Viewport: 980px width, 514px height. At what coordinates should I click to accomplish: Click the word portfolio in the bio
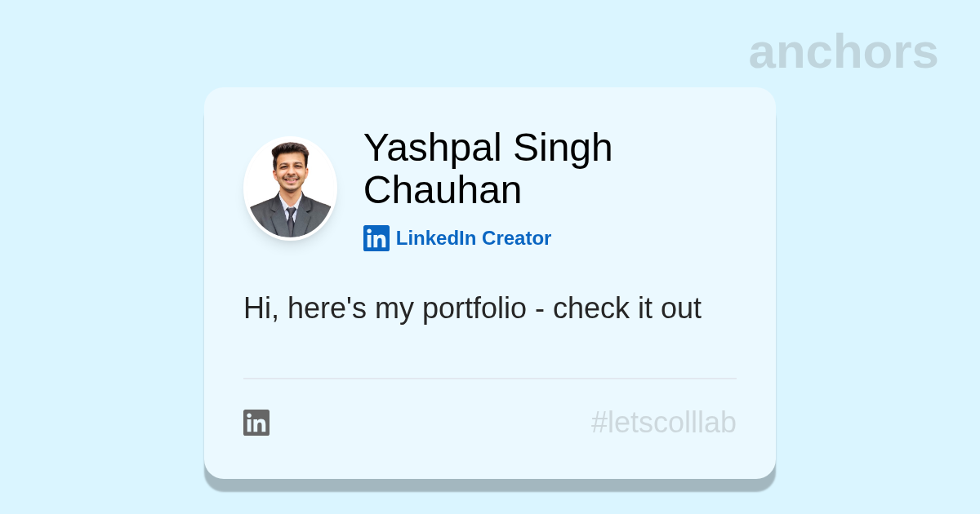pos(474,308)
